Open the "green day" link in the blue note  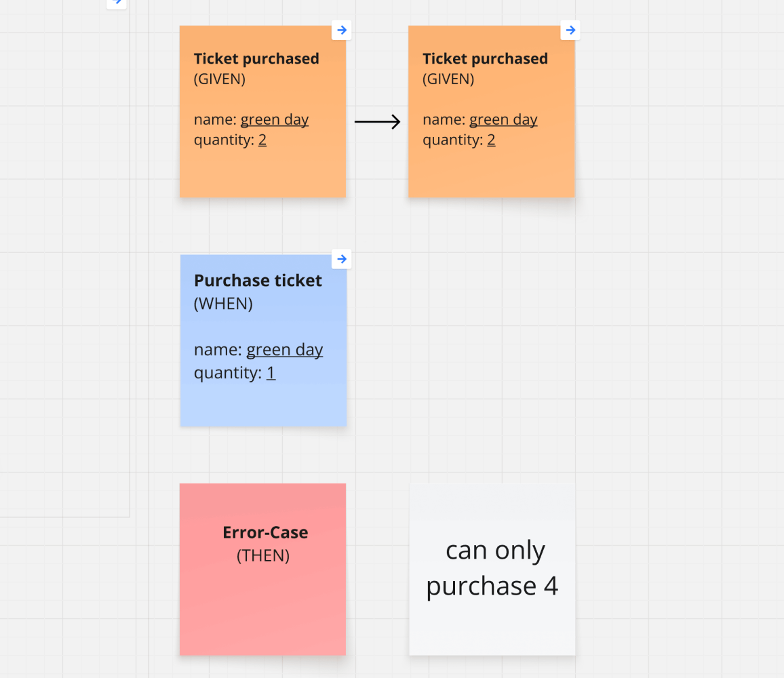click(284, 350)
